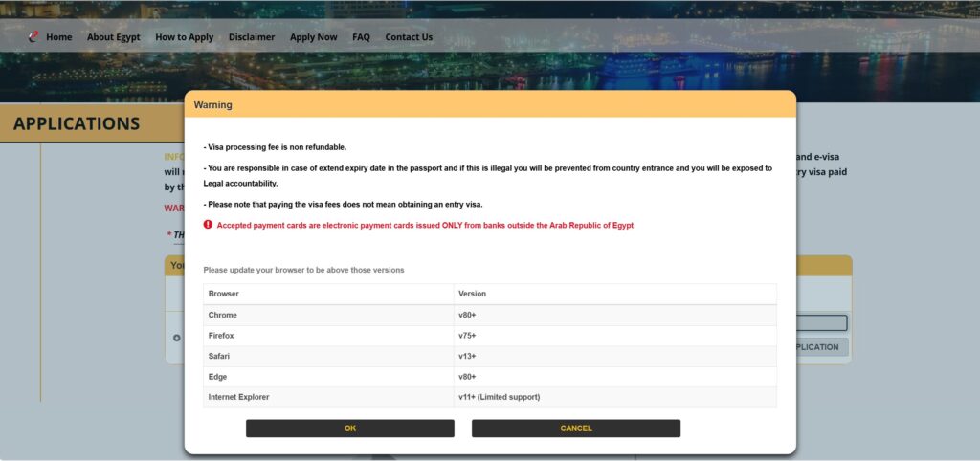
Task: Click the Chrome row in browser table
Action: (x=490, y=315)
